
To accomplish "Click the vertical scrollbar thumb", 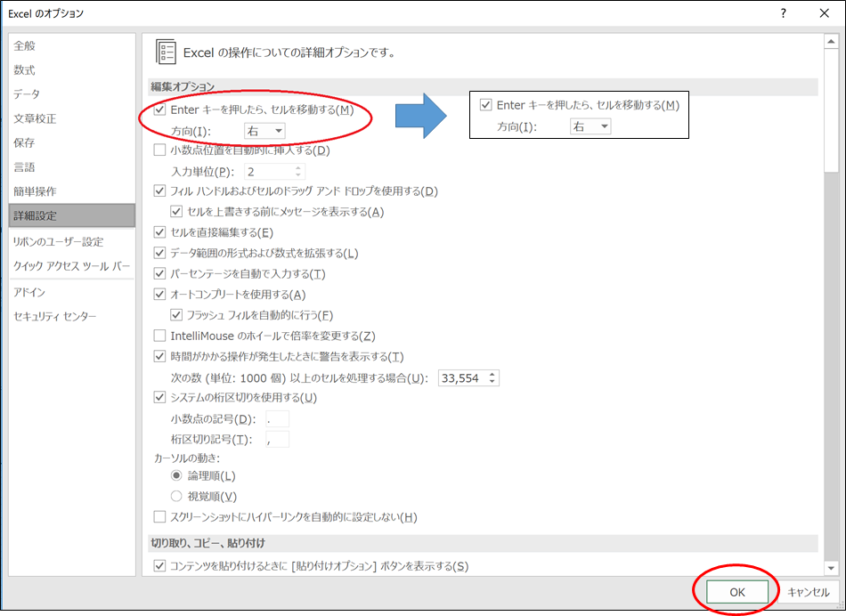I will (x=831, y=110).
